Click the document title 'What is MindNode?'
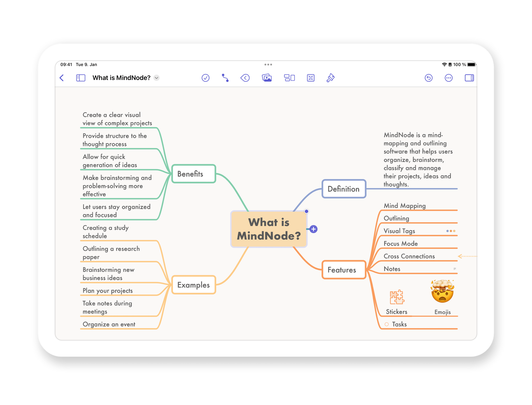The width and height of the screenshot is (532, 405). coord(121,78)
